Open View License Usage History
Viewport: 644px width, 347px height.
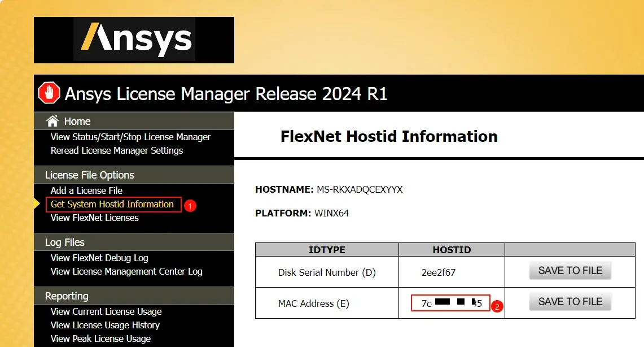pos(105,325)
